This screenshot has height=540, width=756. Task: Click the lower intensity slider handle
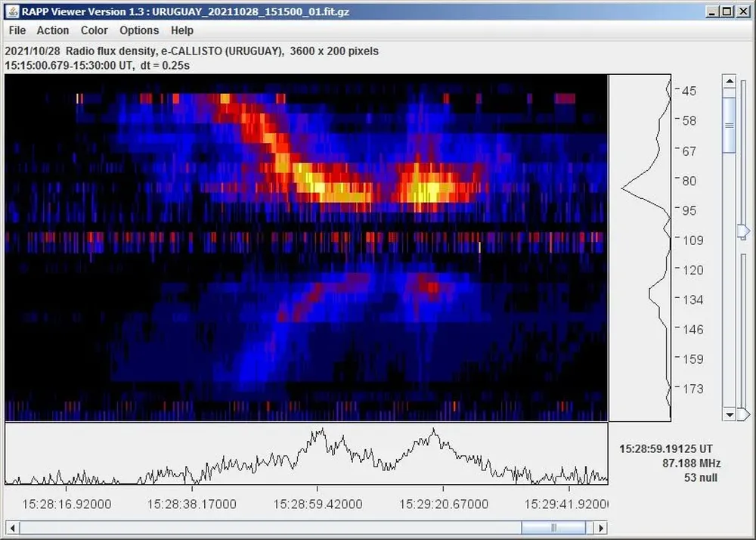tap(744, 414)
